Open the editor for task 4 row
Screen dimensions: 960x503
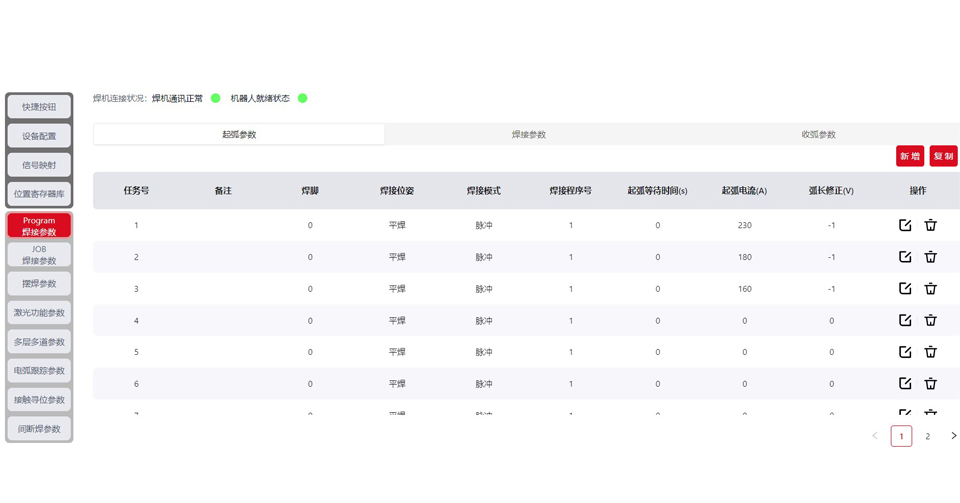tap(905, 320)
